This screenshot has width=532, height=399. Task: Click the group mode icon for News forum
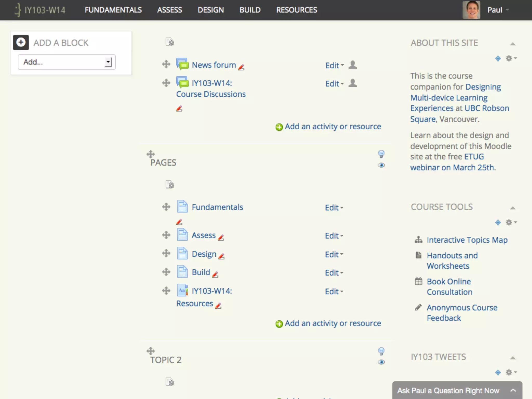(x=353, y=65)
